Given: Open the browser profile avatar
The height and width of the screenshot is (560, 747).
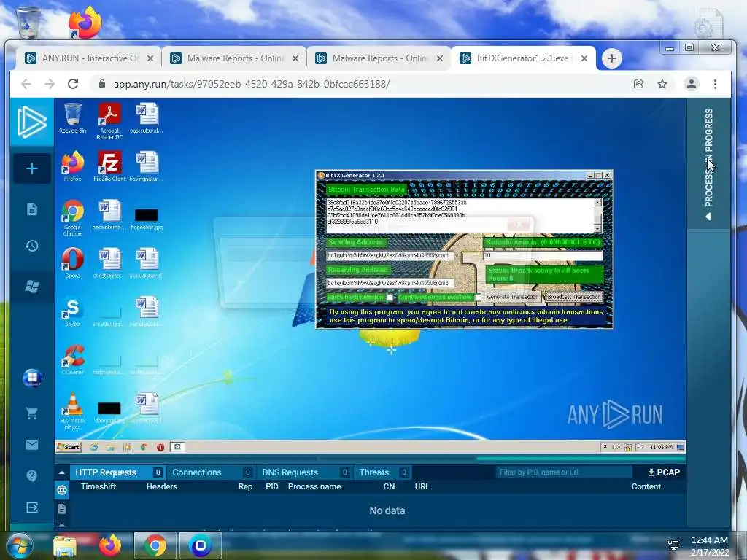Looking at the screenshot, I should click(692, 85).
